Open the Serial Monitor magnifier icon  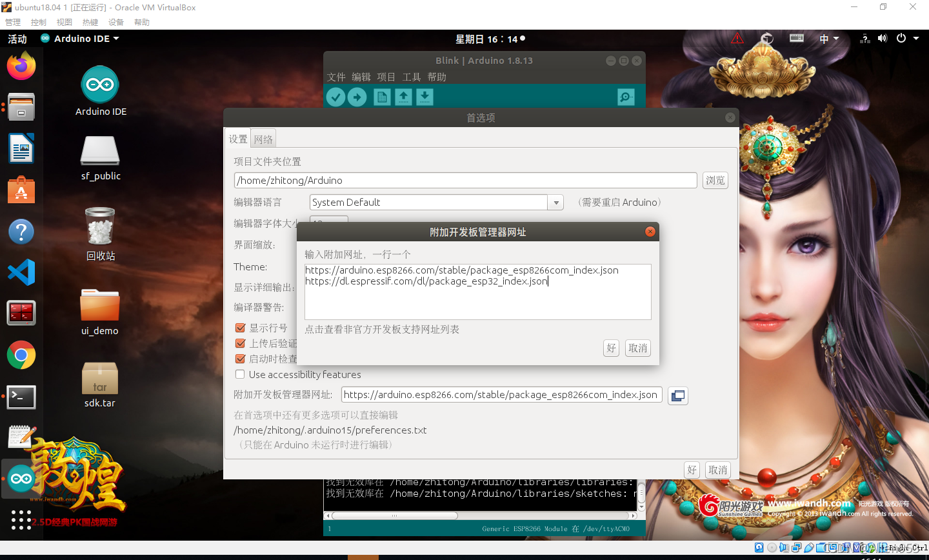click(x=626, y=97)
